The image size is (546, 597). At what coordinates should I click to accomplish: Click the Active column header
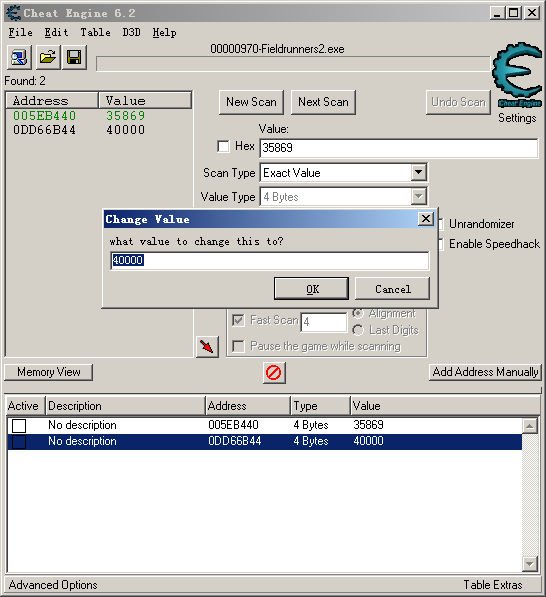tap(25, 406)
